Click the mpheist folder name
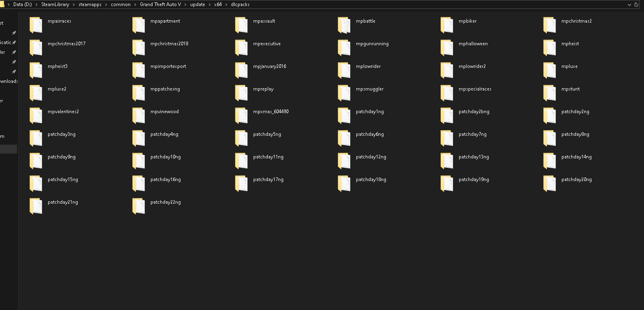644x310 pixels. point(570,44)
